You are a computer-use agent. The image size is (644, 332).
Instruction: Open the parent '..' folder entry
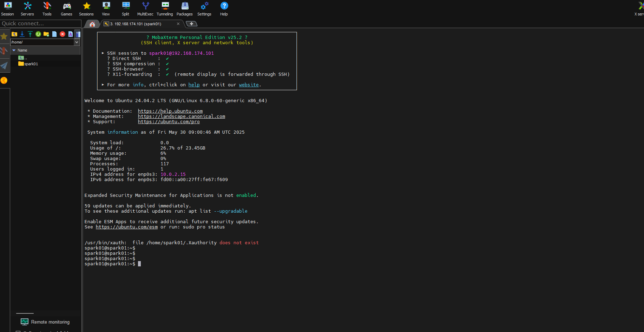[x=23, y=58]
